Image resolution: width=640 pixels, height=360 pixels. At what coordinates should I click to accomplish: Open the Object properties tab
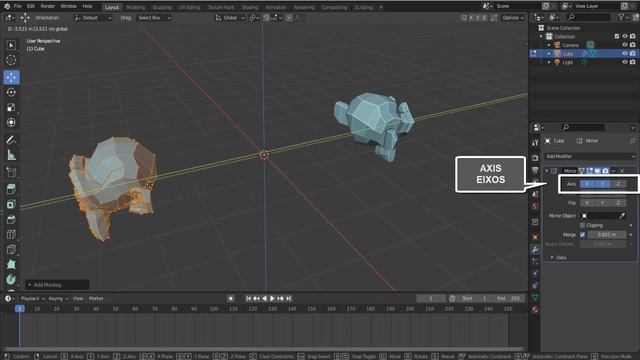(x=535, y=237)
